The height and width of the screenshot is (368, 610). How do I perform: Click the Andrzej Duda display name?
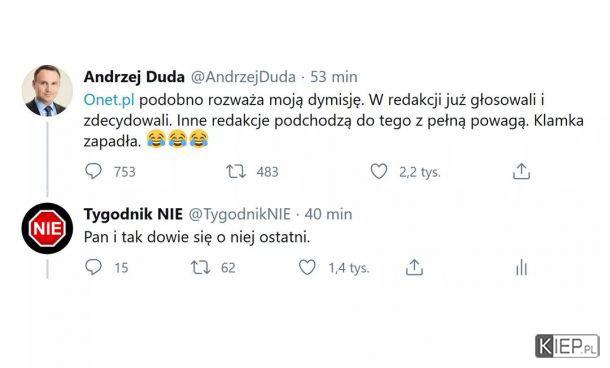click(134, 77)
